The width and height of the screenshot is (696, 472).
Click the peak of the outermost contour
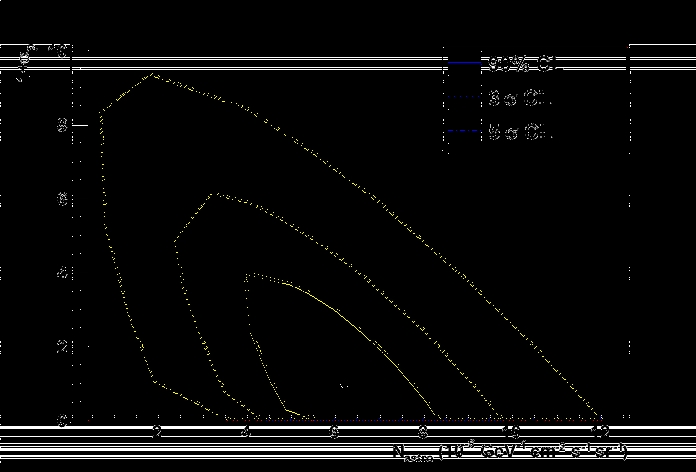pos(152,74)
